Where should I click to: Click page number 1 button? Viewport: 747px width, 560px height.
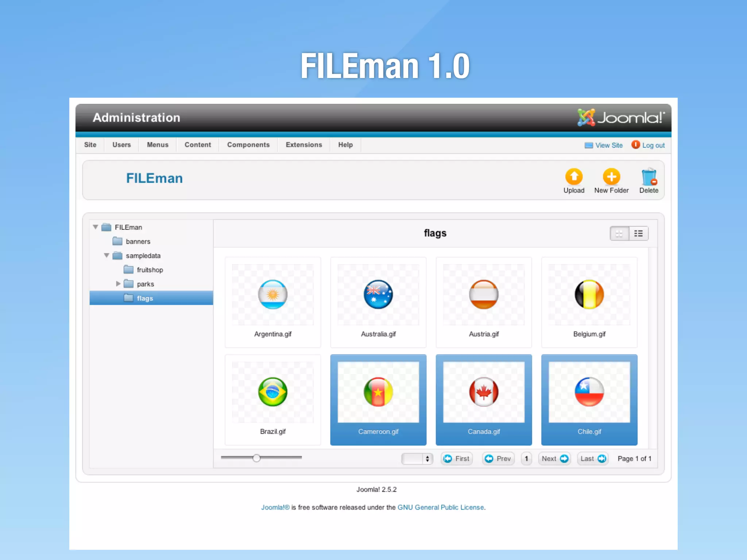coord(526,459)
